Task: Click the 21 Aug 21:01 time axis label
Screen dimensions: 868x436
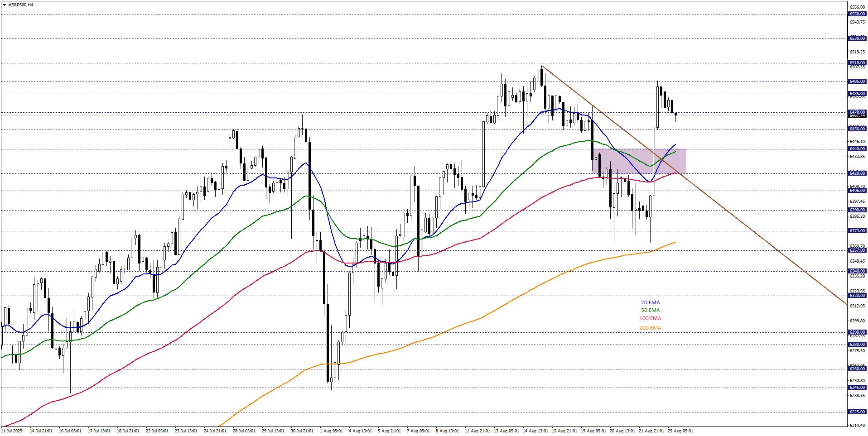Action: pyautogui.click(x=651, y=431)
